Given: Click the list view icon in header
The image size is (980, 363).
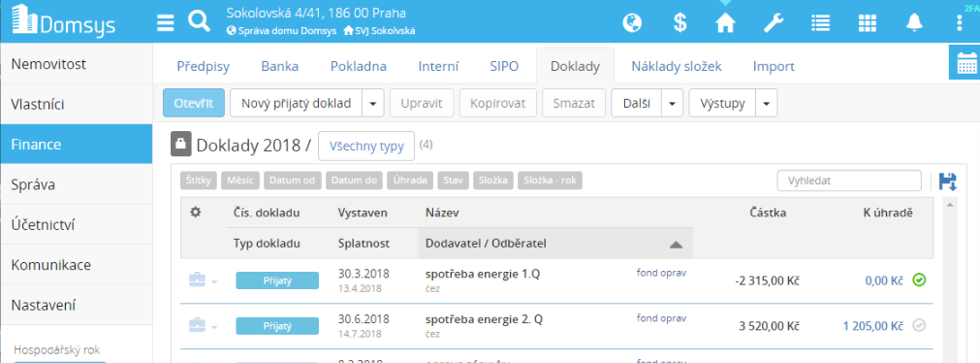Looking at the screenshot, I should click(x=820, y=23).
